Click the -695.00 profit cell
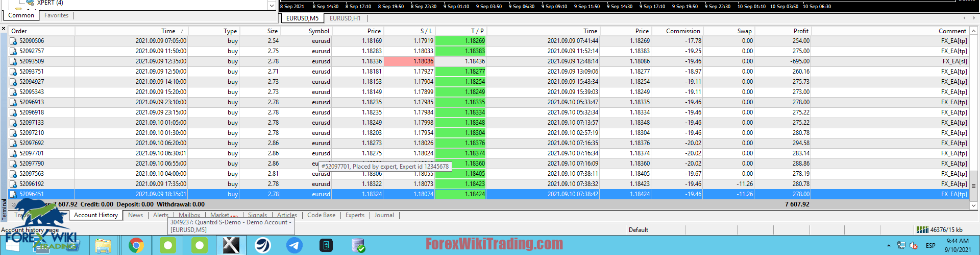Image resolution: width=980 pixels, height=255 pixels. [x=782, y=61]
